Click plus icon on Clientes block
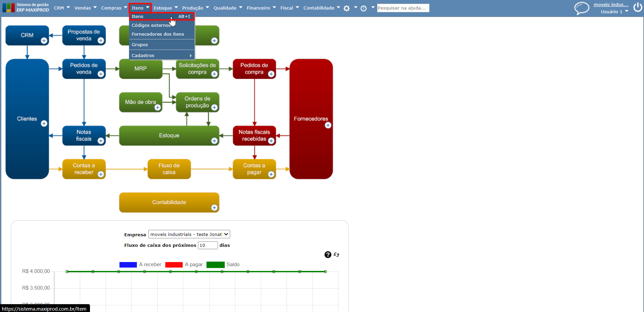 click(x=44, y=124)
